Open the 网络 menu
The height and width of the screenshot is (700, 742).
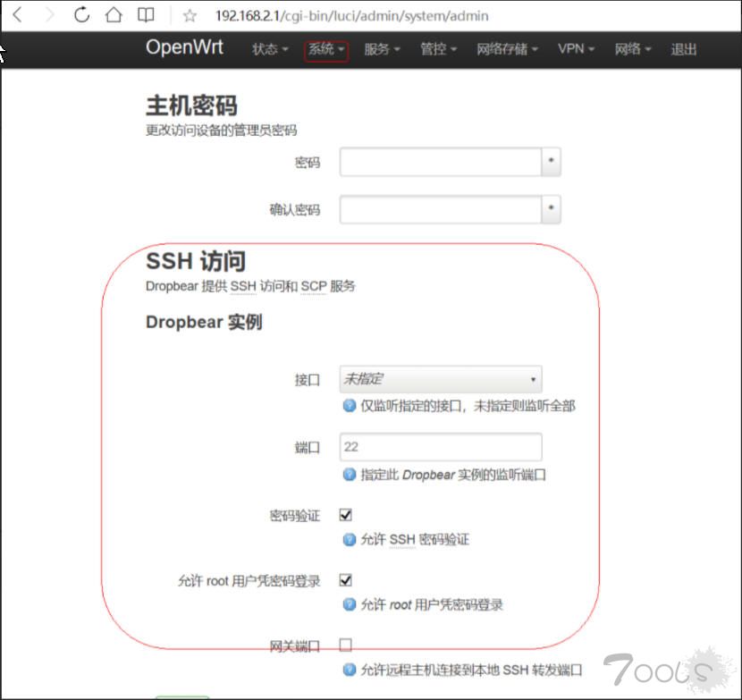pos(633,49)
